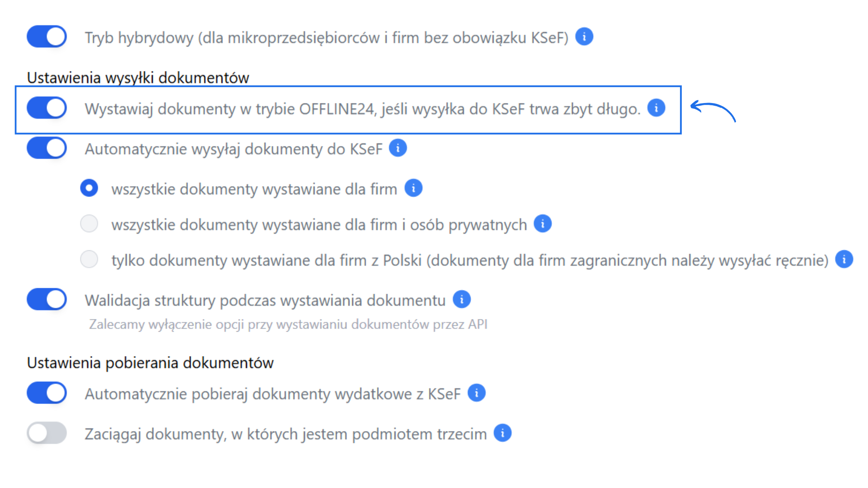The height and width of the screenshot is (488, 868).
Task: Show info about wszystkie dokumenty wystawiane dla firm
Action: point(413,188)
